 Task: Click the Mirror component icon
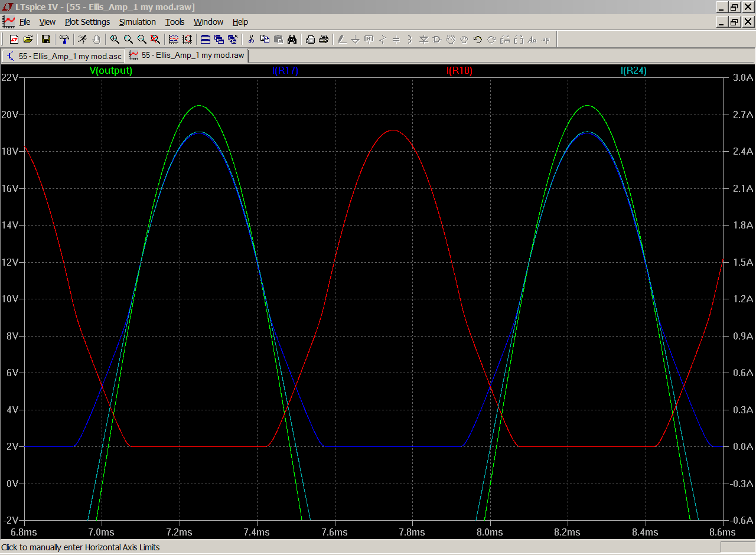coord(519,39)
